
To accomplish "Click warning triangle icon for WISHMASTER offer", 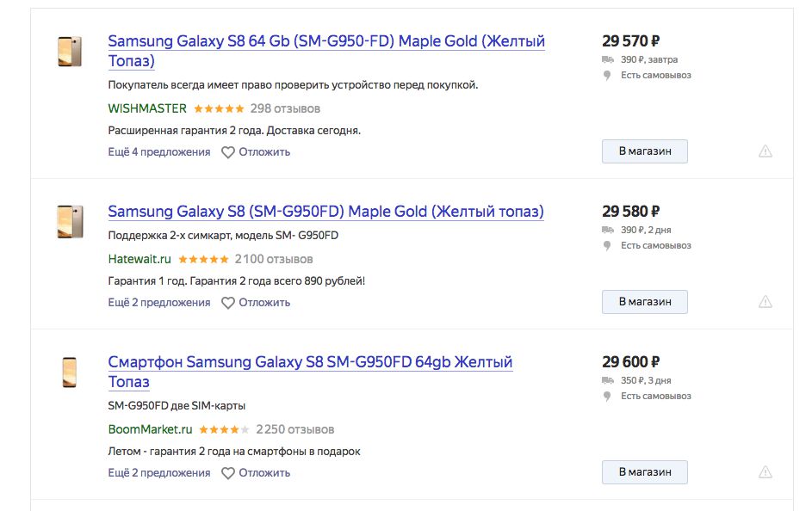I will (766, 151).
